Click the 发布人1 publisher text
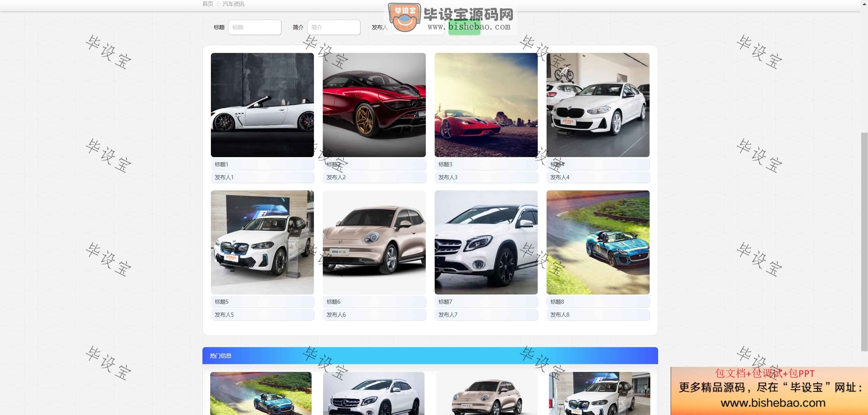 tap(224, 177)
